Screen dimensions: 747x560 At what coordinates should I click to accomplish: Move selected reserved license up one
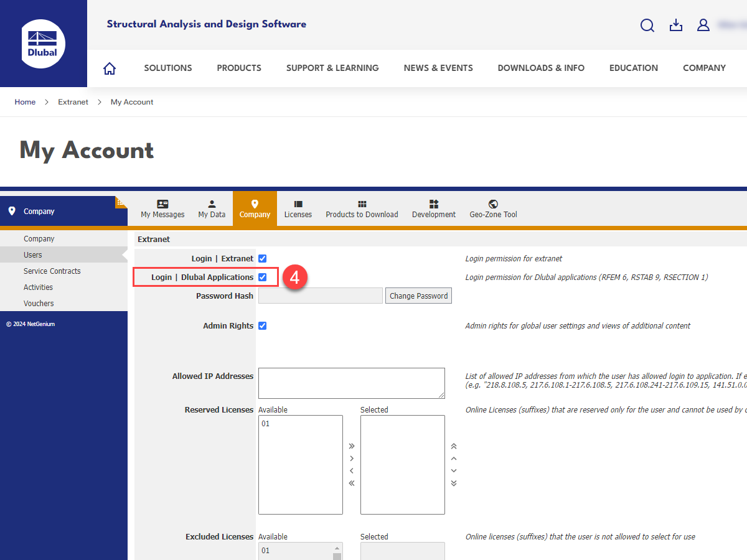(x=454, y=459)
